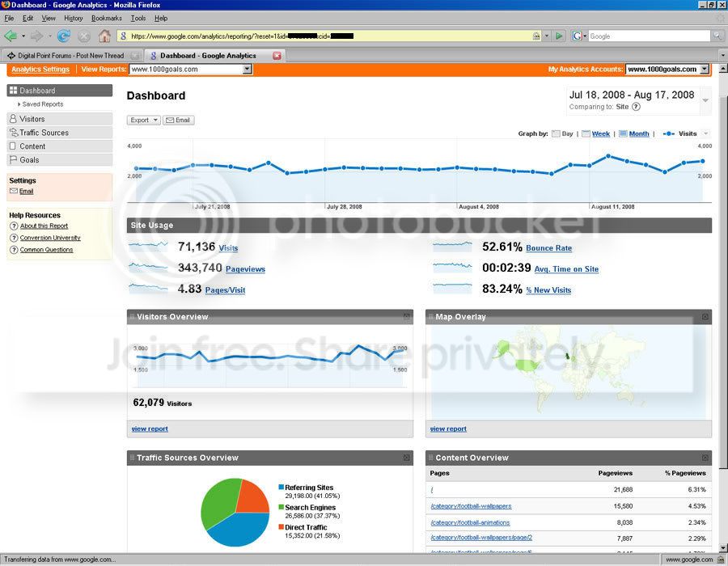Open the Edit menu
The image size is (728, 566).
click(28, 18)
